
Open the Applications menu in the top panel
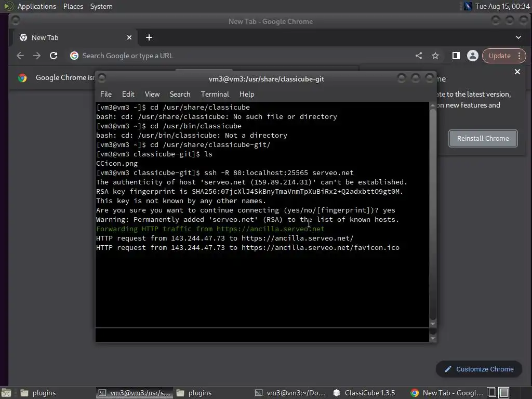(x=37, y=6)
